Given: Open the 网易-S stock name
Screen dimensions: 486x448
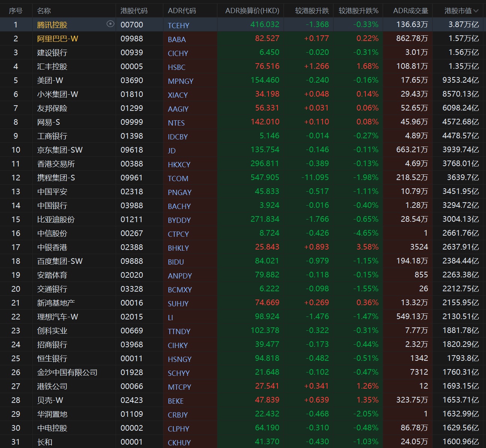Looking at the screenshot, I should [x=48, y=122].
